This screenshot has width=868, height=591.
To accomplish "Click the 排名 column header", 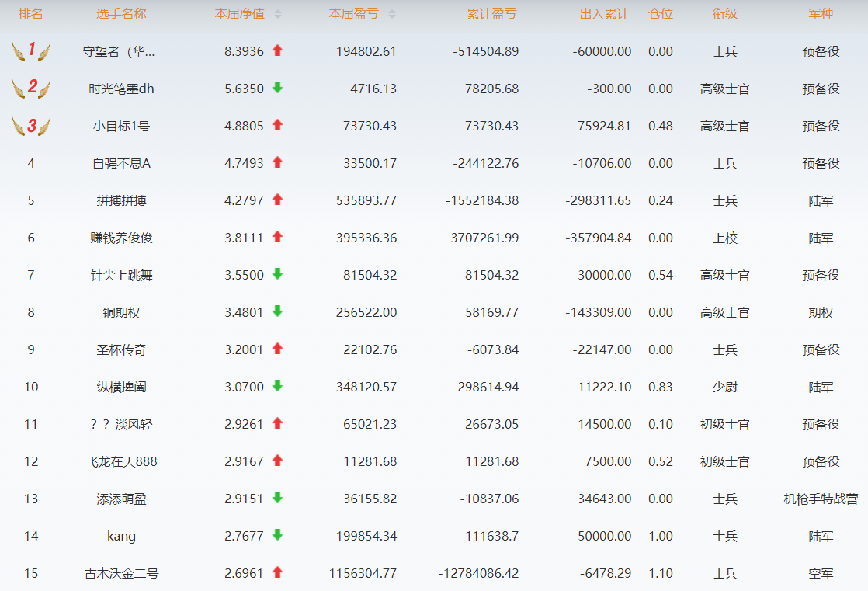I will point(30,14).
